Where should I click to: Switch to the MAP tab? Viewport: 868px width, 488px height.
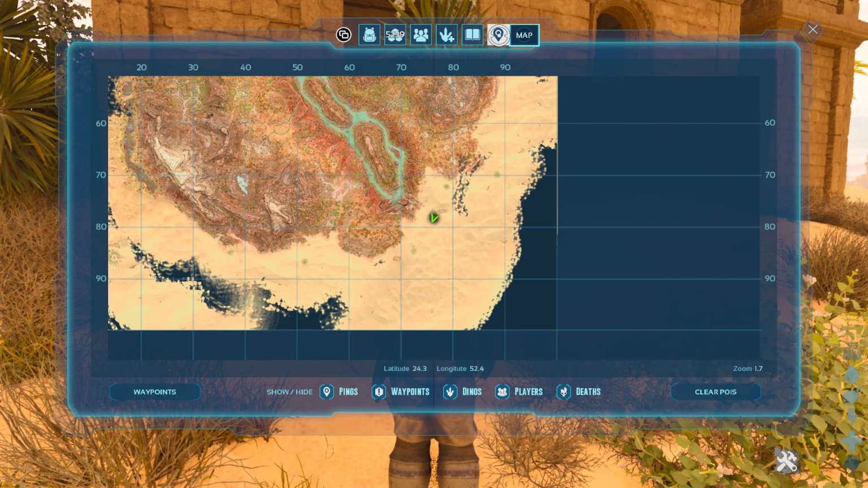(x=524, y=34)
